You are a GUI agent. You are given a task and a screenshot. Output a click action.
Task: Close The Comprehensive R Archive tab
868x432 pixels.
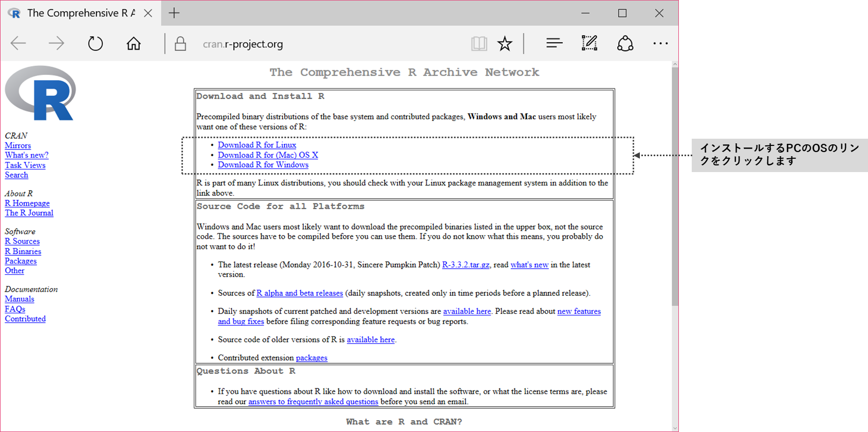pos(148,13)
